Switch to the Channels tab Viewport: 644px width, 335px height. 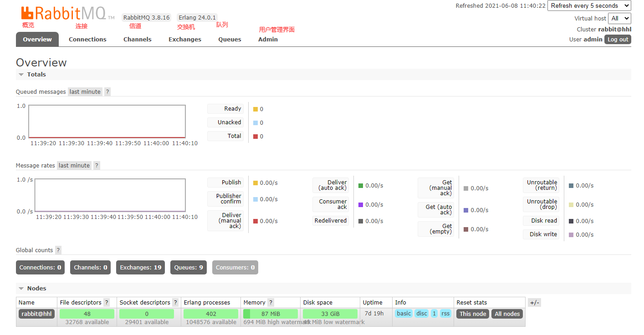[x=138, y=39]
